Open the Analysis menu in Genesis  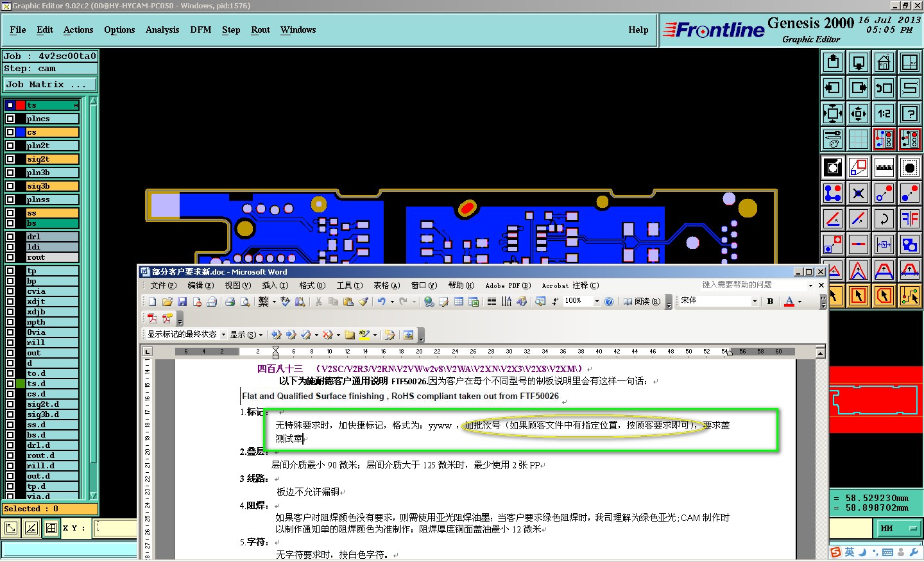pos(162,30)
